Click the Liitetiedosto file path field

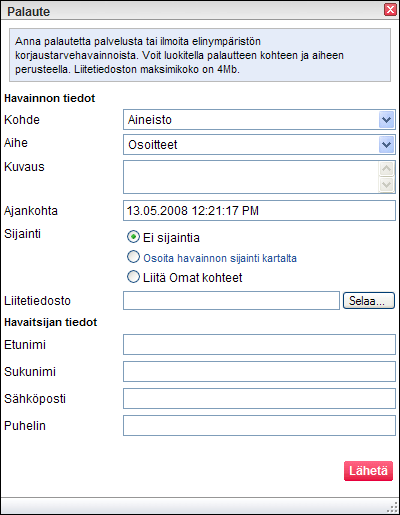click(231, 301)
